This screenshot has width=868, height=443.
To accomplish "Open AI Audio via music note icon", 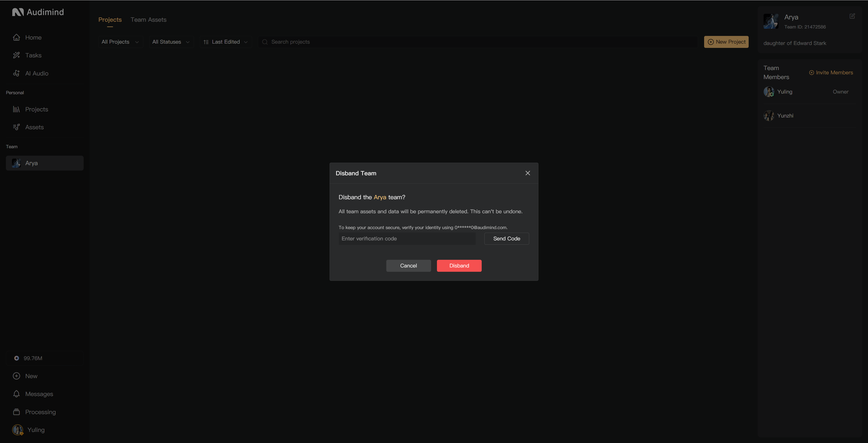I will pos(17,73).
